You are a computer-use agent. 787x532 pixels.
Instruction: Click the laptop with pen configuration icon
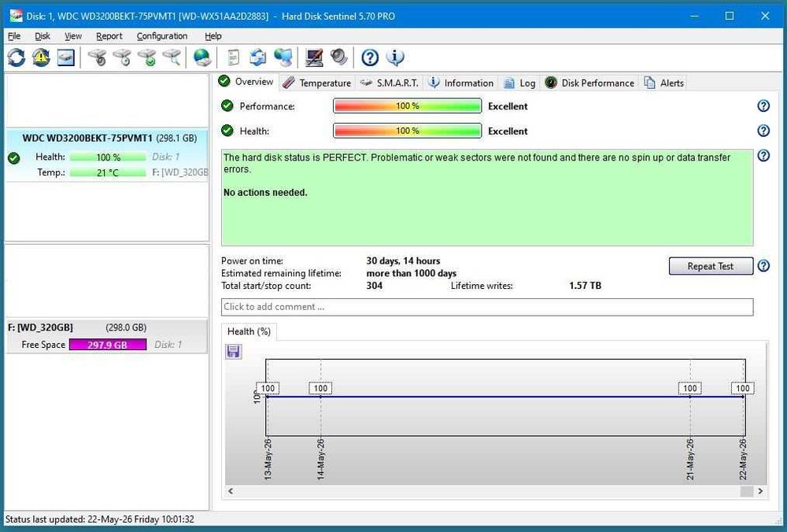coord(314,57)
